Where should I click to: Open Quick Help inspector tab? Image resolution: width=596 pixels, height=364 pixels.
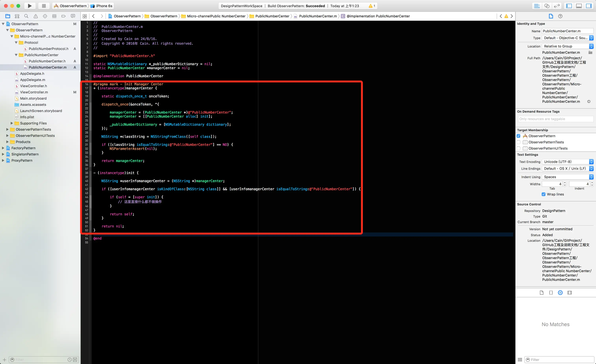[x=560, y=16]
